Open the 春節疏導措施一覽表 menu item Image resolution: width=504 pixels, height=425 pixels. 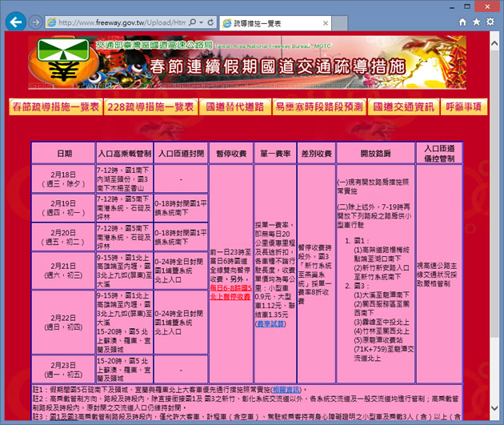point(55,106)
